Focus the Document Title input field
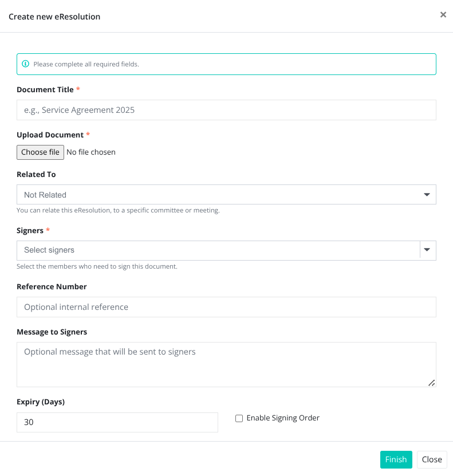 click(x=226, y=110)
